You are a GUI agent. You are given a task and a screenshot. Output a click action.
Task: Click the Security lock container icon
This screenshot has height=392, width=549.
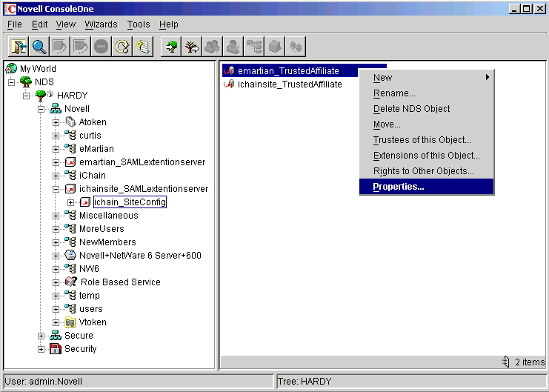point(56,348)
